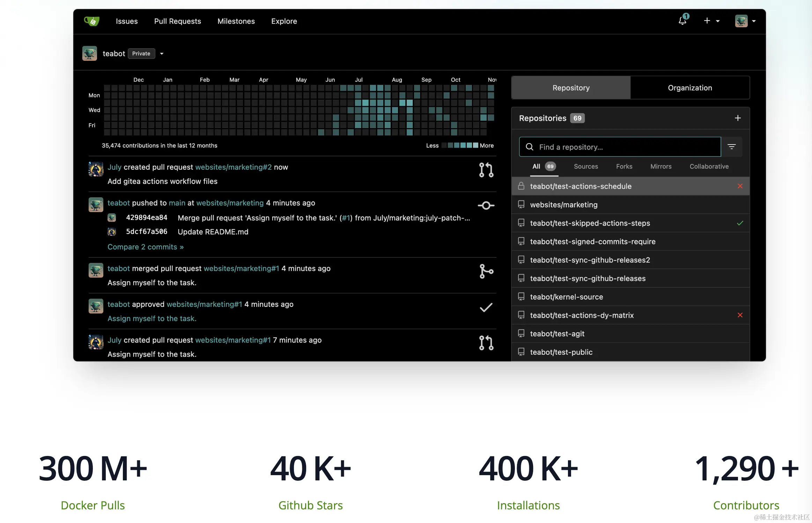Click the commit icon next to the push event
Image resolution: width=812 pixels, height=523 pixels.
tap(486, 206)
